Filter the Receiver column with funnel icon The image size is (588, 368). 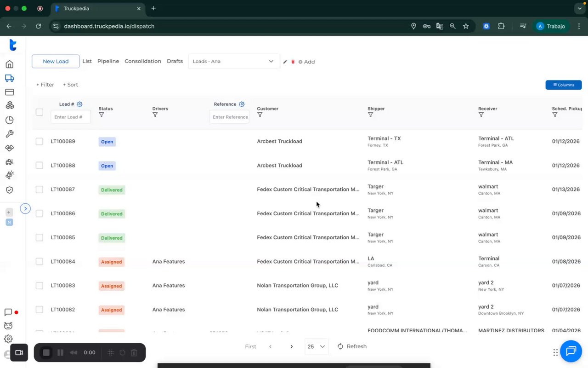click(481, 115)
